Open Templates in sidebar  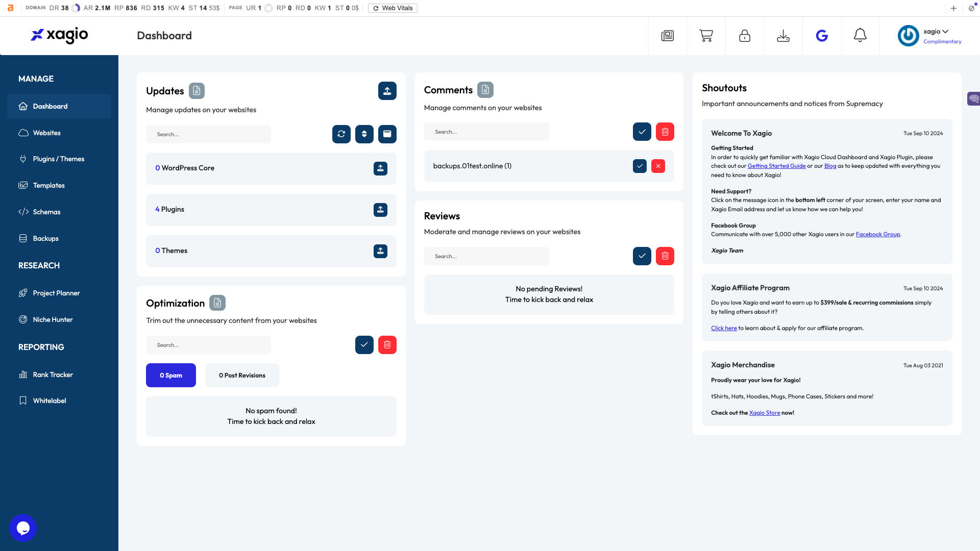(x=59, y=185)
